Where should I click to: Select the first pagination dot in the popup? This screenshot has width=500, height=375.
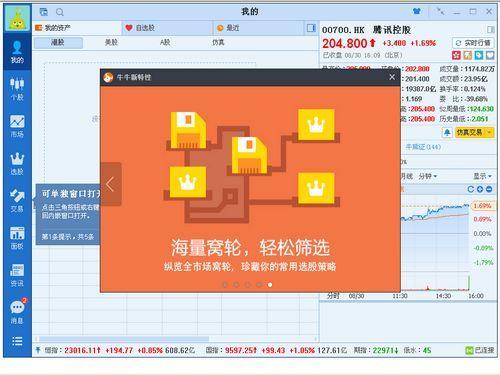click(x=225, y=285)
